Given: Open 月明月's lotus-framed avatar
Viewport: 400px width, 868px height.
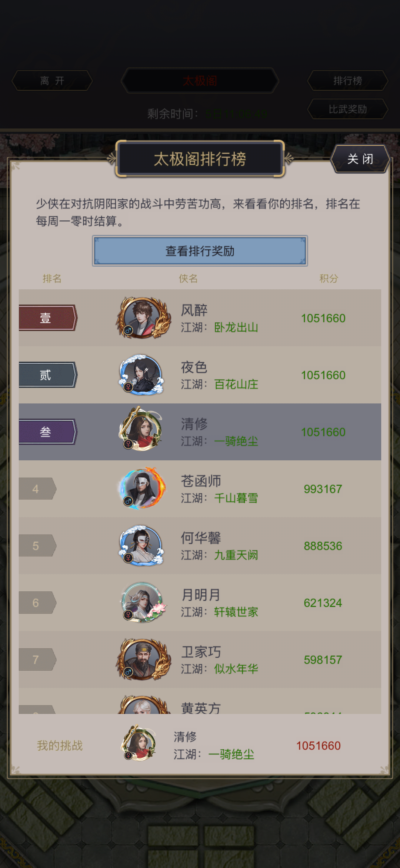Looking at the screenshot, I should point(143,602).
